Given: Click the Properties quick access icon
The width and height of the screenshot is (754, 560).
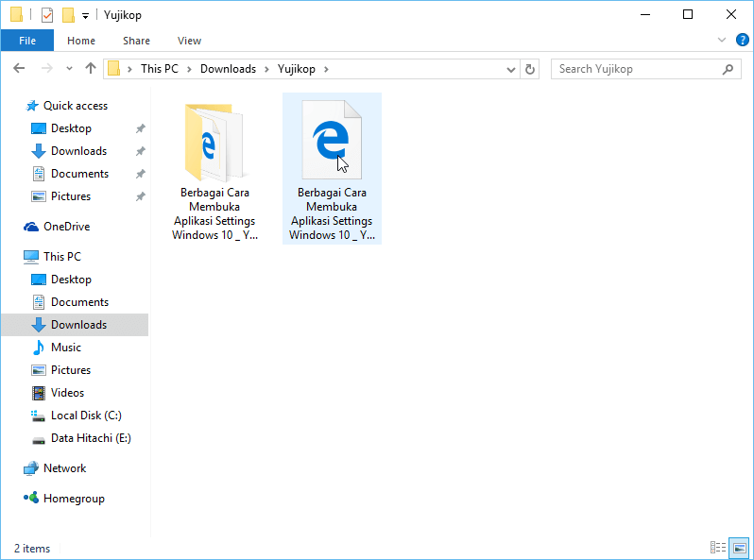Looking at the screenshot, I should 46,15.
